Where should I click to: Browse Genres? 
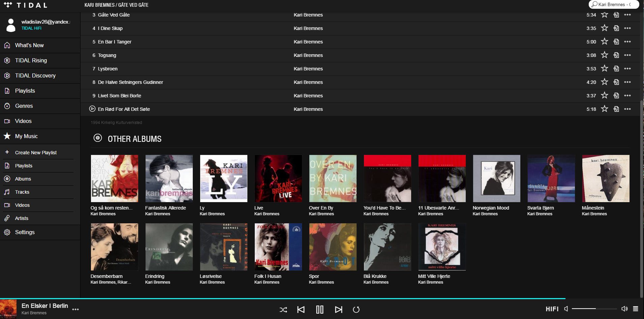[40, 106]
